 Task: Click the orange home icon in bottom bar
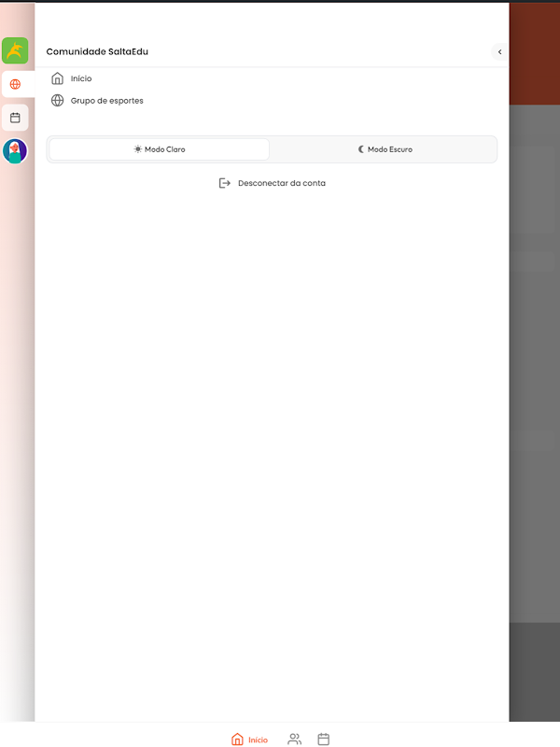pos(237,739)
